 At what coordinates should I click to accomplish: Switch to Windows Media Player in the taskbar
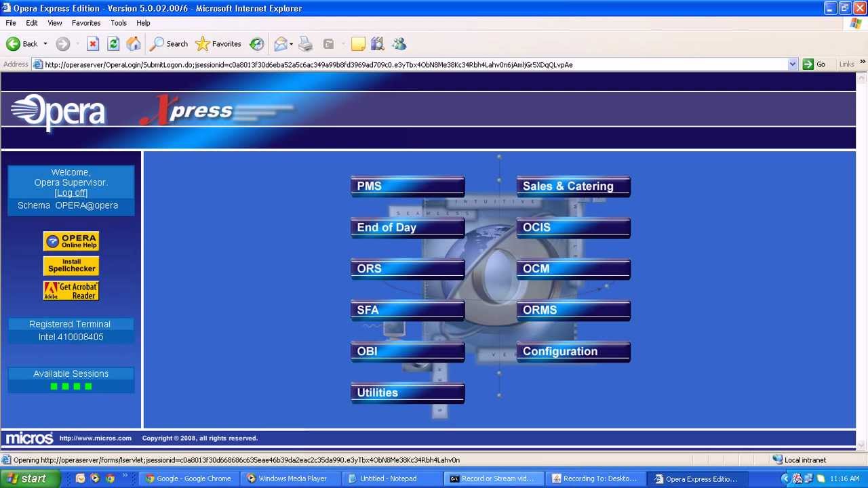(x=291, y=479)
